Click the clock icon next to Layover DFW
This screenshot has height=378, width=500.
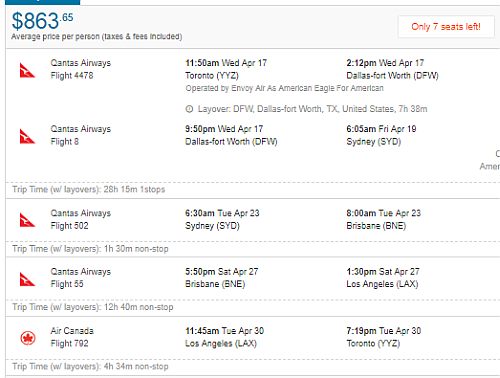coord(189,109)
